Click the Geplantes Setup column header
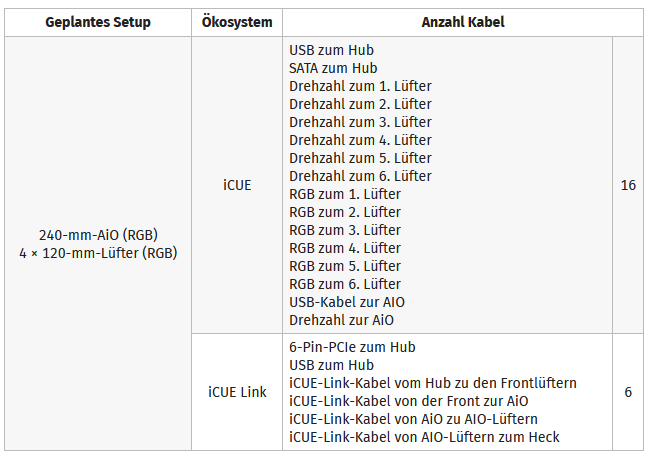The height and width of the screenshot is (462, 661). [x=98, y=22]
